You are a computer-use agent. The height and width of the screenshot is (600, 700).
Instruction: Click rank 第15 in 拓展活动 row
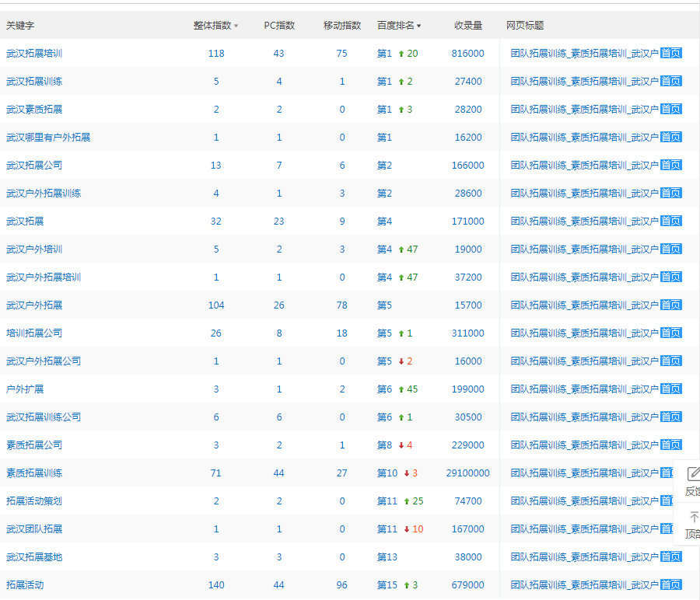coord(387,585)
